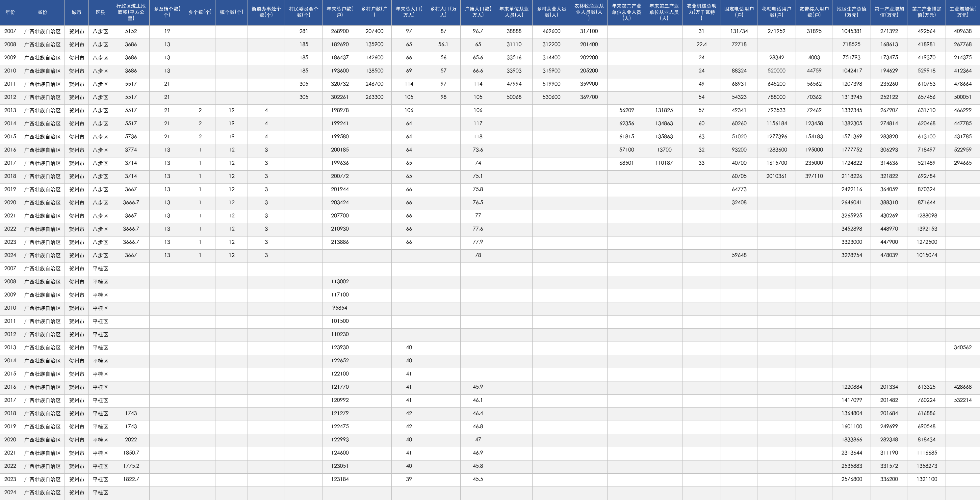Screen dimensions: 980x500
Task: Select the cell containing 340562
Action: [x=963, y=348]
